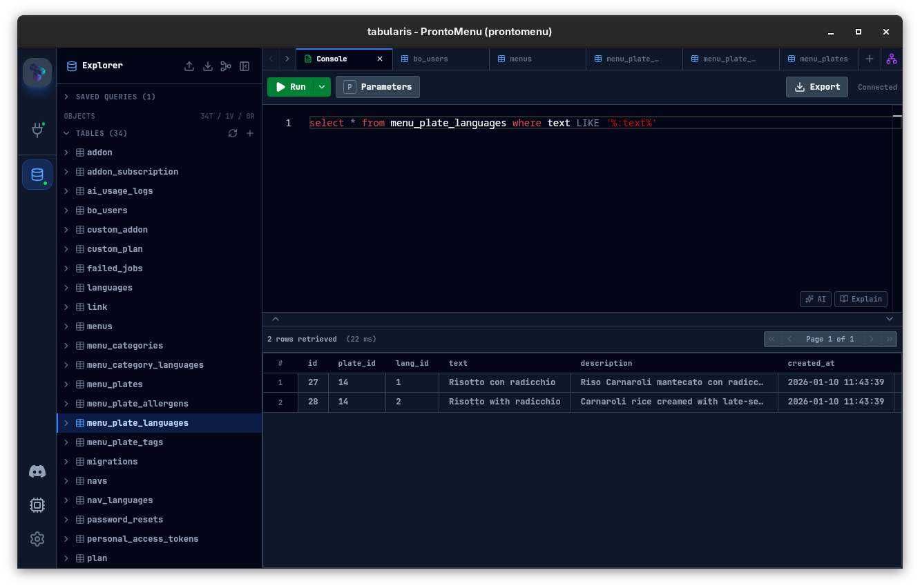Expand the SAVED QUERIES section
The width and height of the screenshot is (920, 588).
[66, 97]
